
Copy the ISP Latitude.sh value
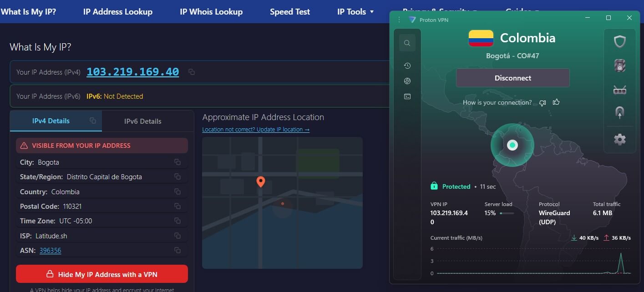177,236
